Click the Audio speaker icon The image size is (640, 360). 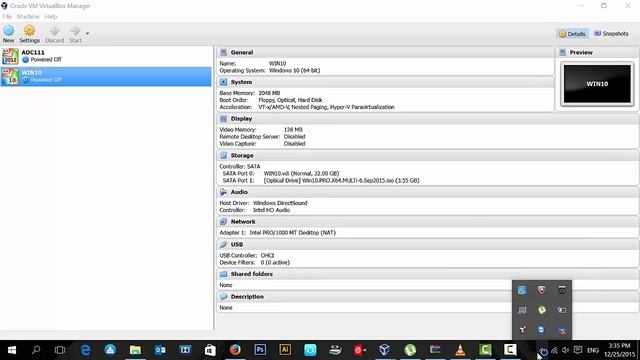[223, 192]
